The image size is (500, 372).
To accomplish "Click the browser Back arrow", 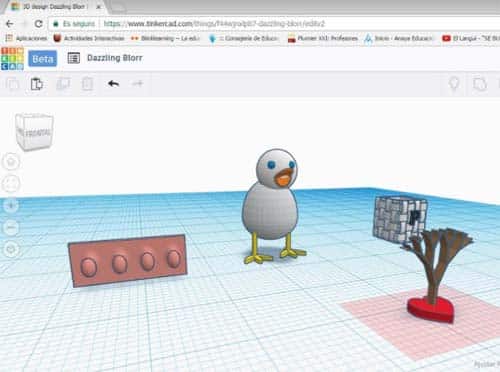I will (x=9, y=24).
